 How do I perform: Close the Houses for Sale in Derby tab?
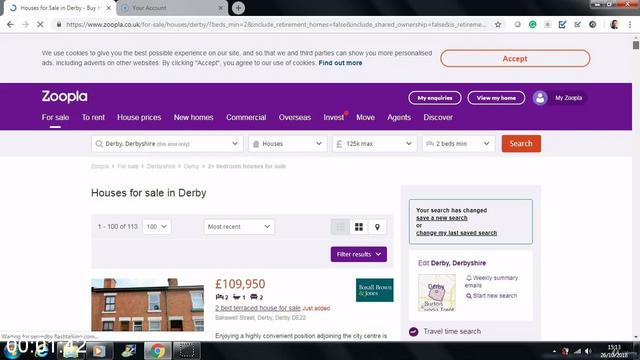pos(109,8)
